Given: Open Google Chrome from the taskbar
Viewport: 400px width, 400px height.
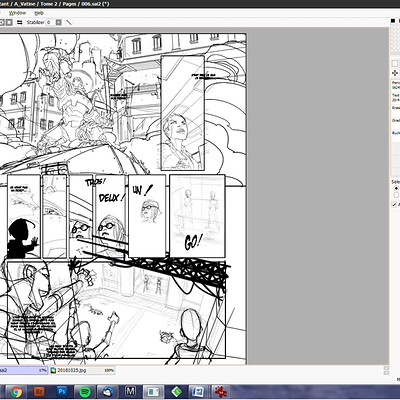Looking at the screenshot, I should [x=16, y=392].
